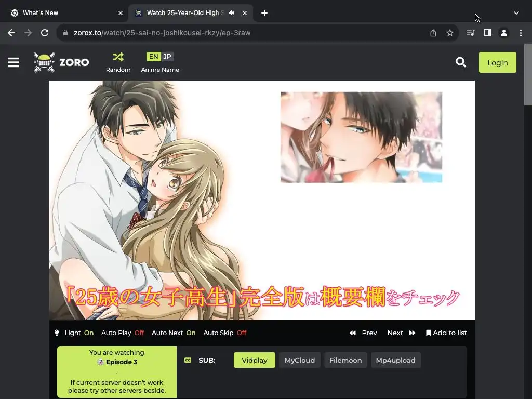Close the What's New tab
The image size is (532, 399).
click(x=121, y=13)
